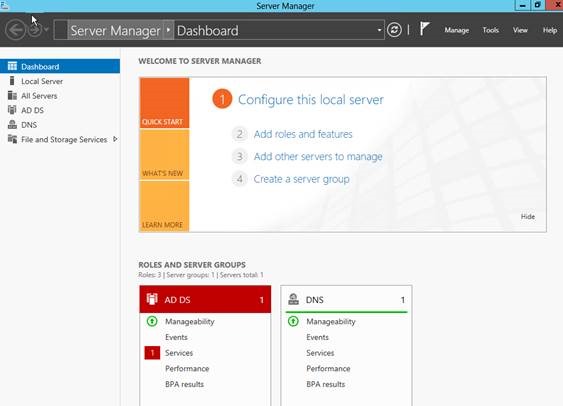
Task: Click the AD DS role icon in the tile
Action: [x=152, y=299]
